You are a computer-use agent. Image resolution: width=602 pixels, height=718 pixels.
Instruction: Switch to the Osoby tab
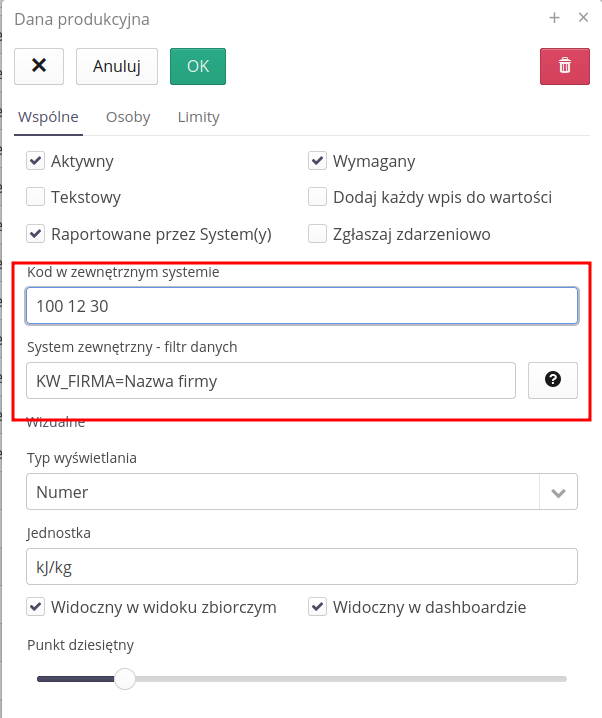(x=128, y=117)
